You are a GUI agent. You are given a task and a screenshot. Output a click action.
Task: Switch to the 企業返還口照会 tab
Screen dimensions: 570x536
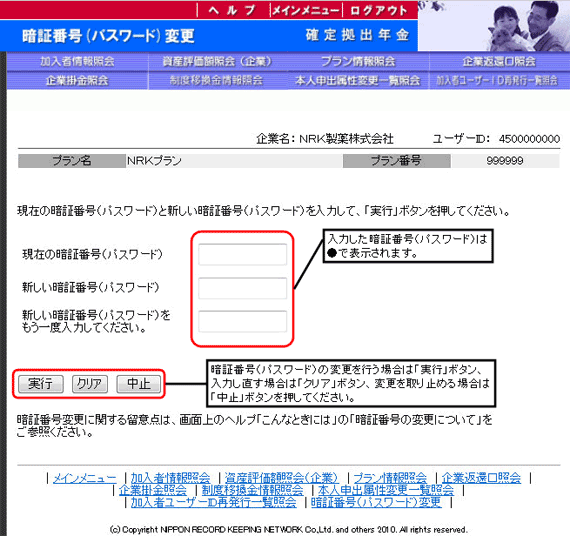pyautogui.click(x=499, y=61)
